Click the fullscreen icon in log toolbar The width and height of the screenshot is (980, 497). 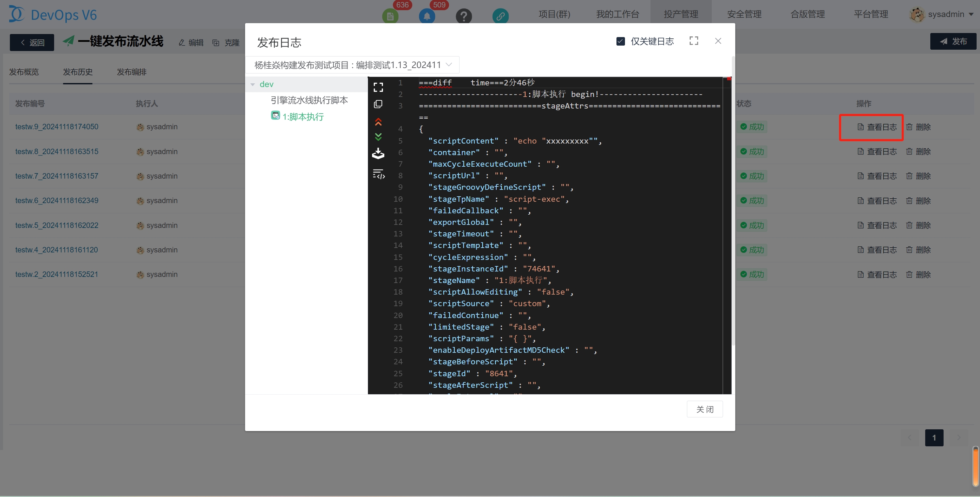pos(378,87)
